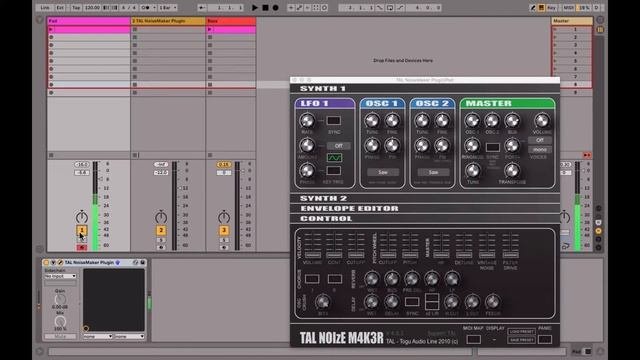
Task: Click the OSC 1 Fine knob
Action: [392, 120]
